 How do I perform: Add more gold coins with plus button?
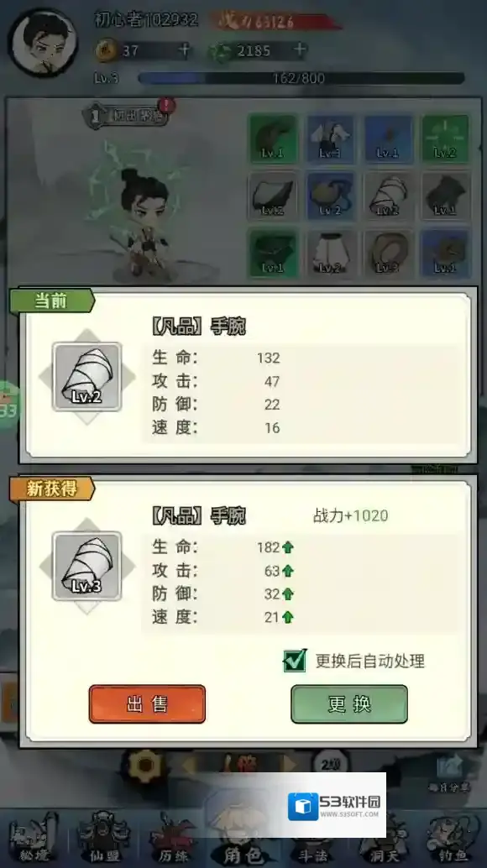pos(184,50)
